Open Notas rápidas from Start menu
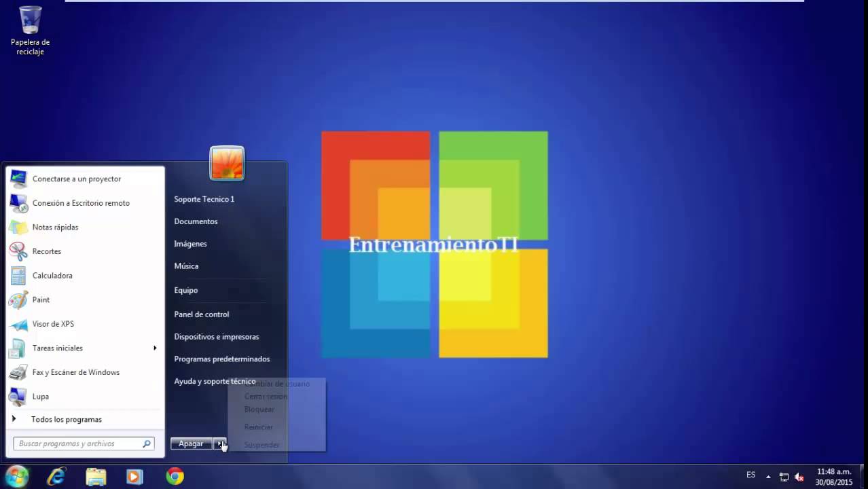868x489 pixels. click(86, 227)
